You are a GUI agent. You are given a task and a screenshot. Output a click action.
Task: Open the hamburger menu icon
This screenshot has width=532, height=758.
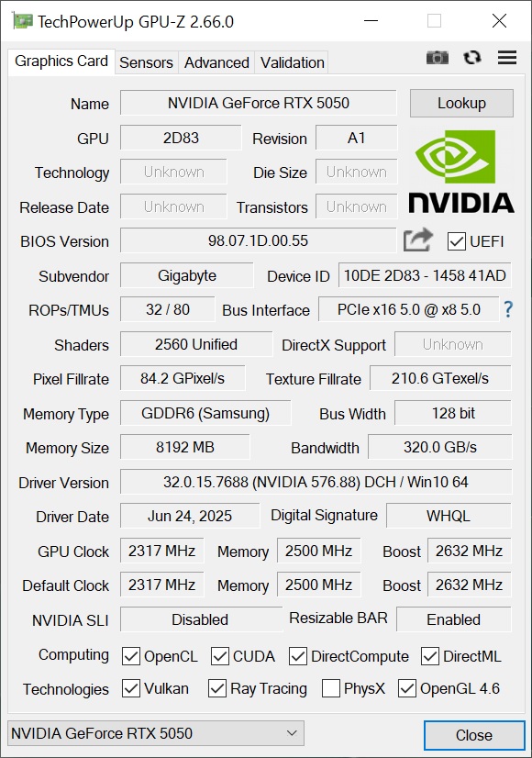coord(507,58)
